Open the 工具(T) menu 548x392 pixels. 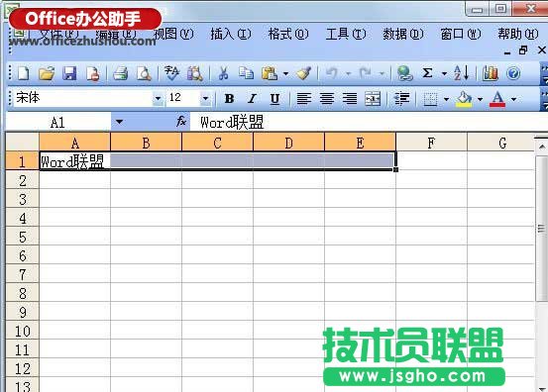coord(346,34)
